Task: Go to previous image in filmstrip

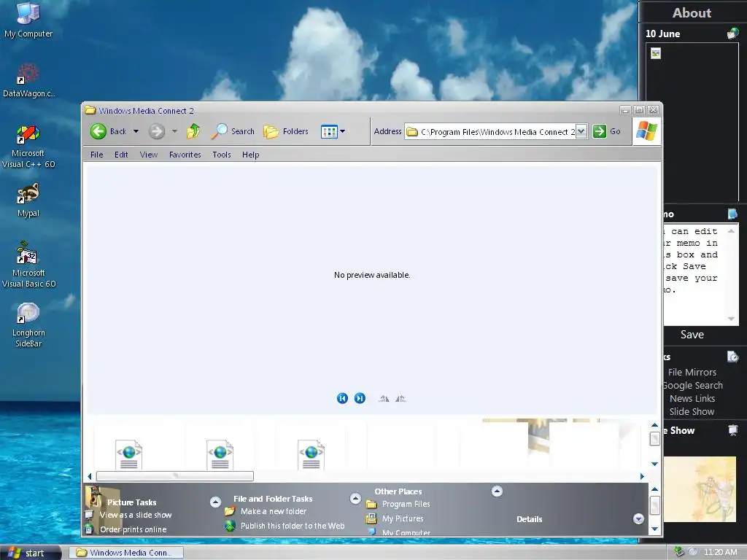Action: pyautogui.click(x=342, y=398)
